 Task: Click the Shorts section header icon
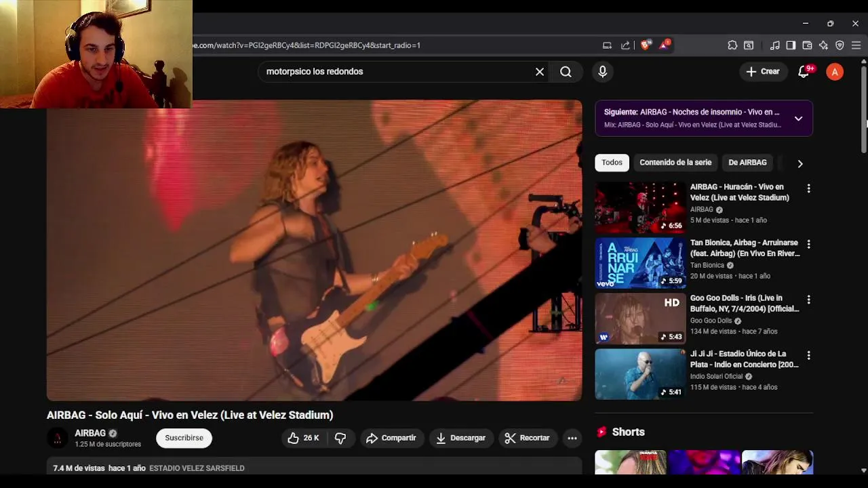pyautogui.click(x=601, y=432)
